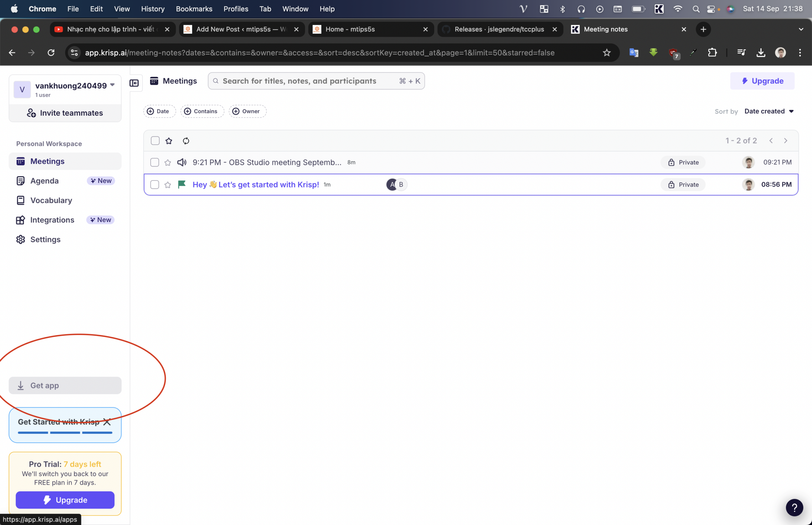Open the Krisp icon in the macOS menu bar

[x=659, y=9]
